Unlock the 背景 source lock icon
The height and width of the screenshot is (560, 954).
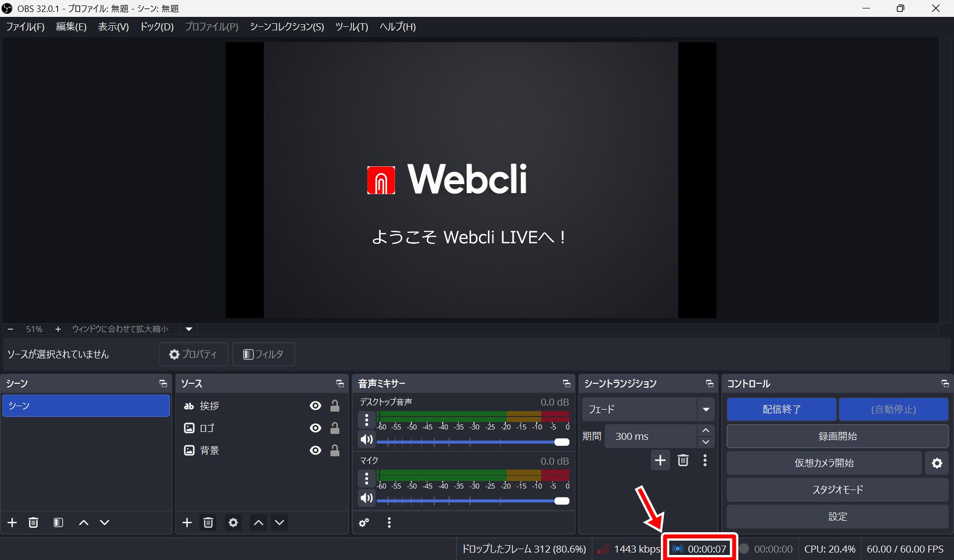pos(335,450)
